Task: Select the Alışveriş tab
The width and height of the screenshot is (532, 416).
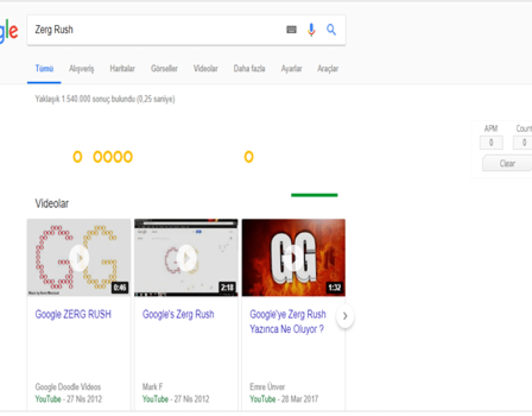Action: pos(82,69)
